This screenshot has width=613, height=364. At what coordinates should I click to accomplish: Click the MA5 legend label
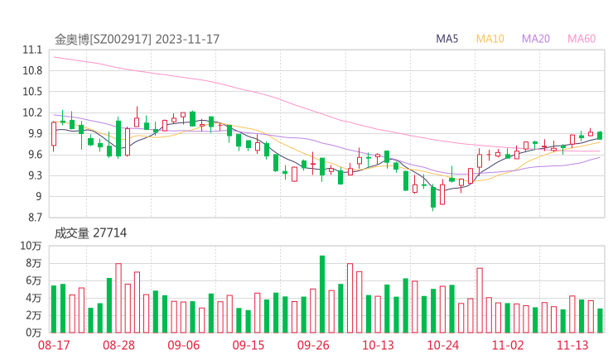click(446, 39)
